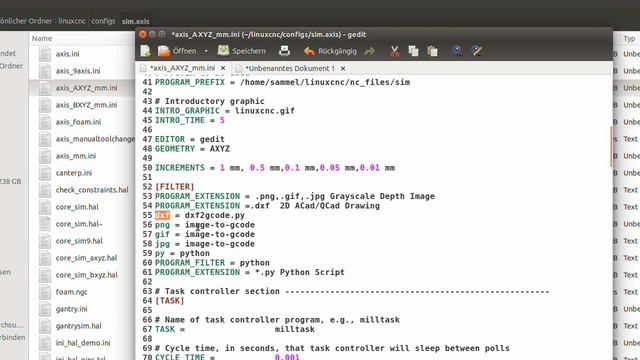Open the Find magnifier icon
This screenshot has height=360, width=640.
click(x=457, y=51)
